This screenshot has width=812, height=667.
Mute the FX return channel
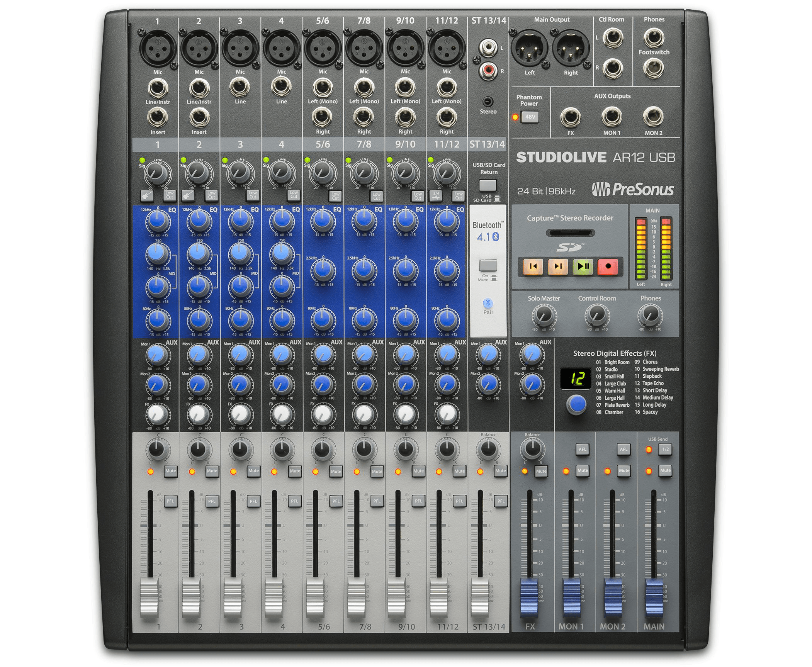tap(541, 471)
